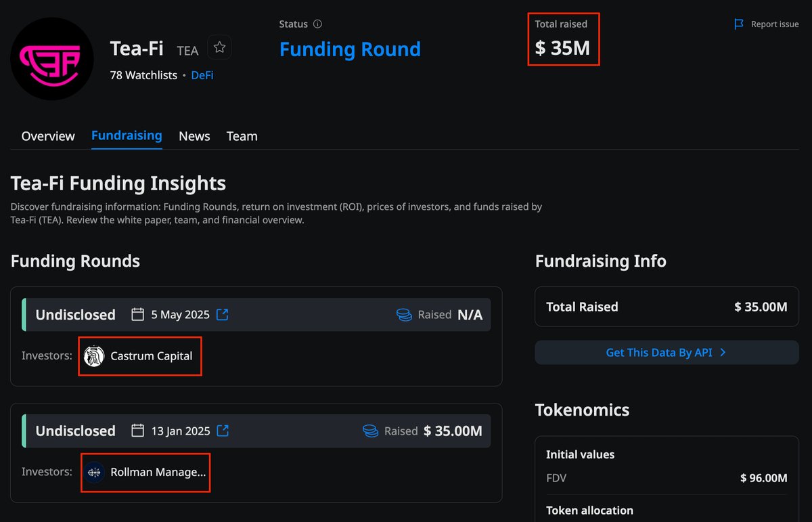Screen dimensions: 812x522
Task: Click the Report issue flag icon
Action: pyautogui.click(x=738, y=24)
